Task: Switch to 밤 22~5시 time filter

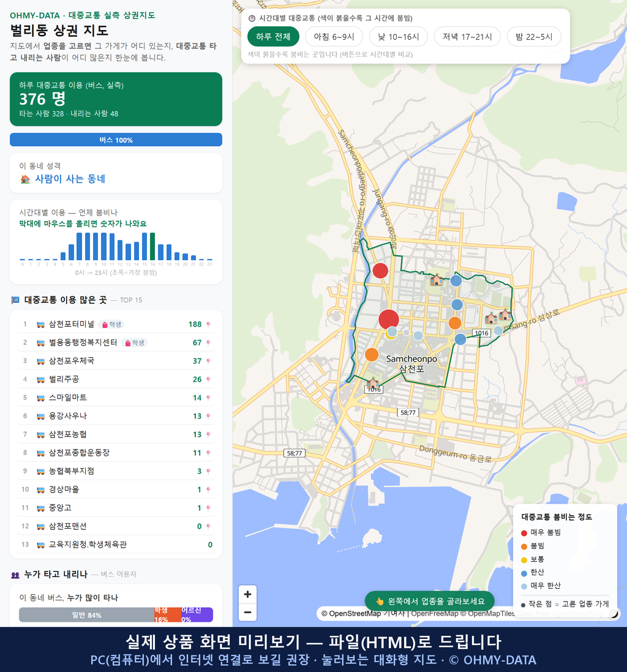Action: pyautogui.click(x=534, y=37)
